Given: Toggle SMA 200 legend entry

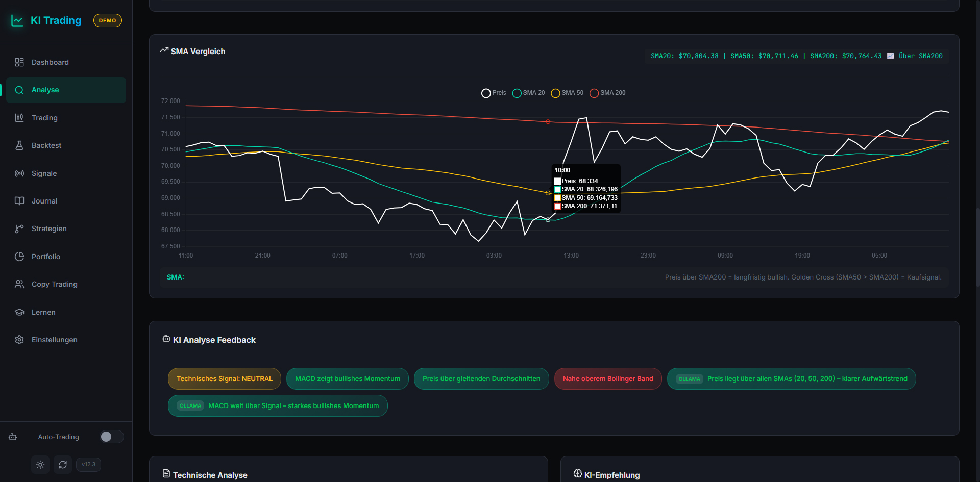Looking at the screenshot, I should [x=607, y=93].
